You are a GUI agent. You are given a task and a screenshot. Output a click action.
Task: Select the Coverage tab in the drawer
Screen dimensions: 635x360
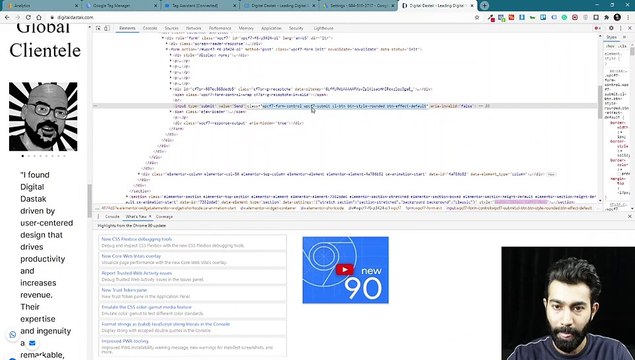164,217
